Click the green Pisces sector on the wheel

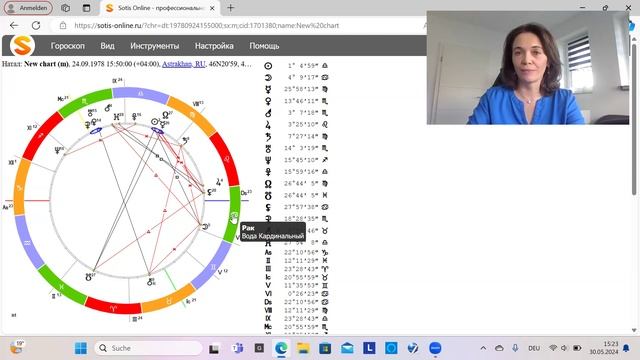click(61, 287)
